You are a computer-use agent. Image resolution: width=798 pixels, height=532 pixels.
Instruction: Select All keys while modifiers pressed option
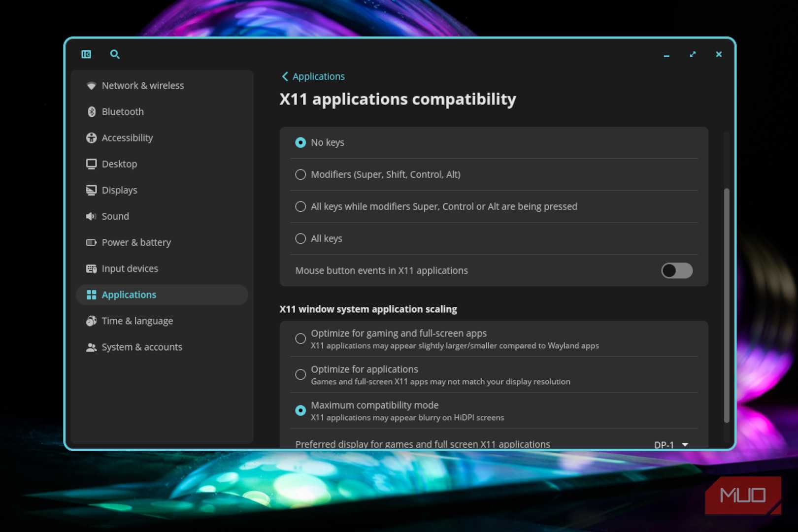[300, 206]
